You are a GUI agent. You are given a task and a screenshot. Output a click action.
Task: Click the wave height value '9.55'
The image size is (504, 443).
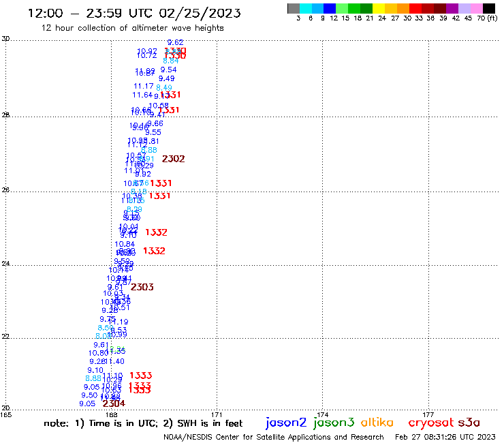tap(153, 132)
